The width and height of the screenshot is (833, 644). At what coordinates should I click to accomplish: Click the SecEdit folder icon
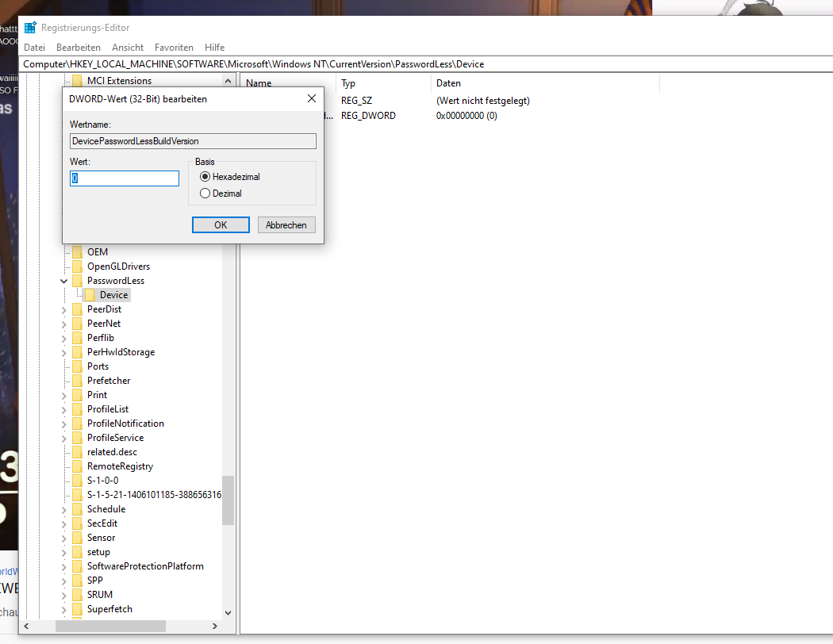(78, 523)
